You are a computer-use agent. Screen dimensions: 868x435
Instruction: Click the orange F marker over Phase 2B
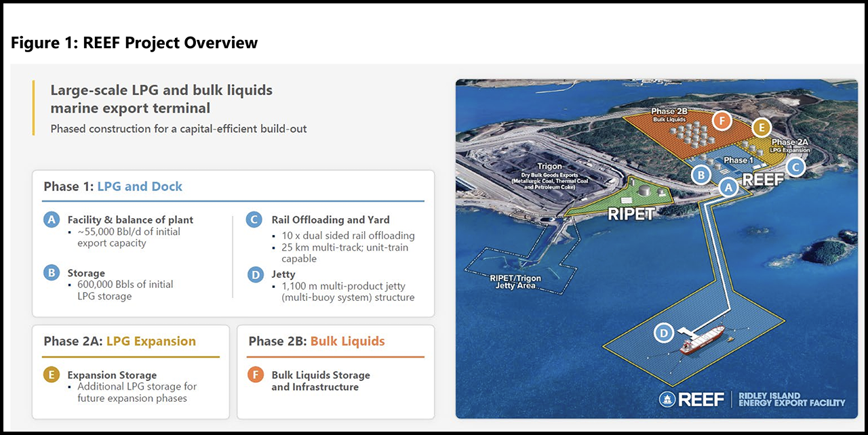coord(722,120)
